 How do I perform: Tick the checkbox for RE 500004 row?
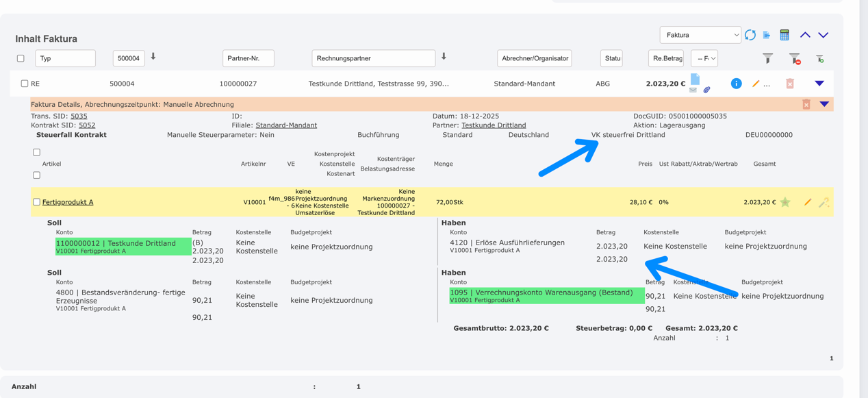[x=25, y=84]
